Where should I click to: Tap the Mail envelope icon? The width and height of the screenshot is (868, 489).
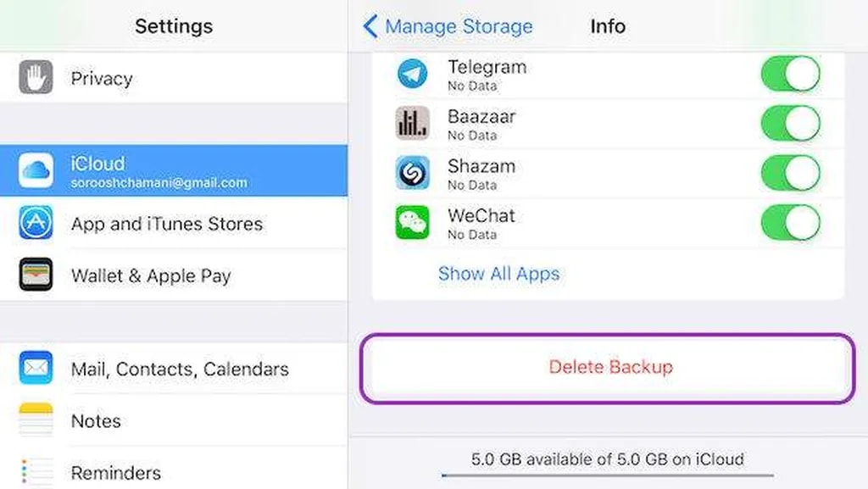(36, 369)
